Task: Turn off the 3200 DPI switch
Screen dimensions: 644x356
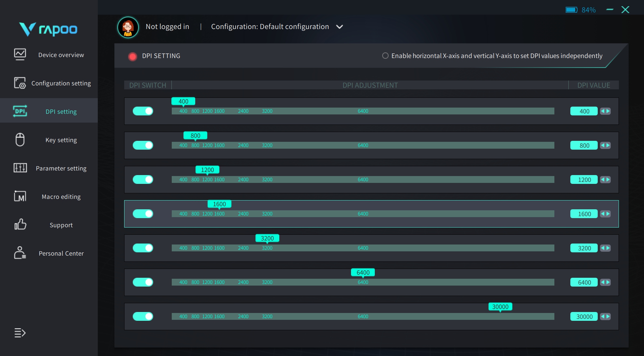Action: 143,248
